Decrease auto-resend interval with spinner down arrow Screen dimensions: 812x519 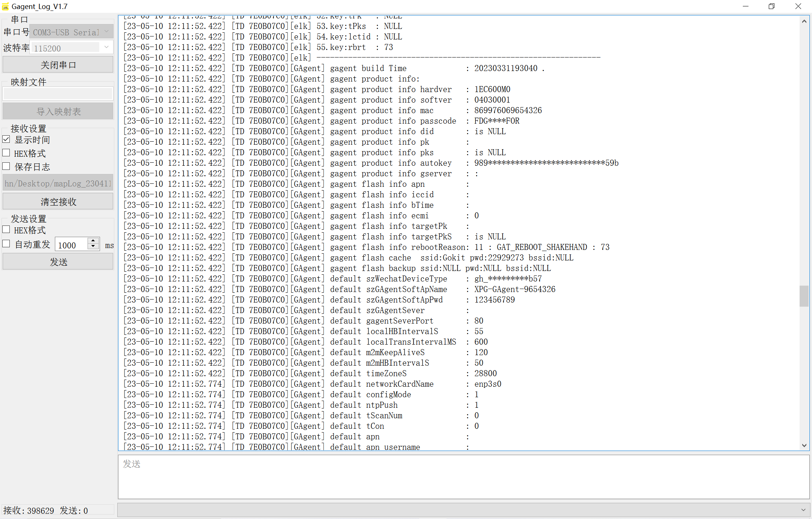[93, 247]
